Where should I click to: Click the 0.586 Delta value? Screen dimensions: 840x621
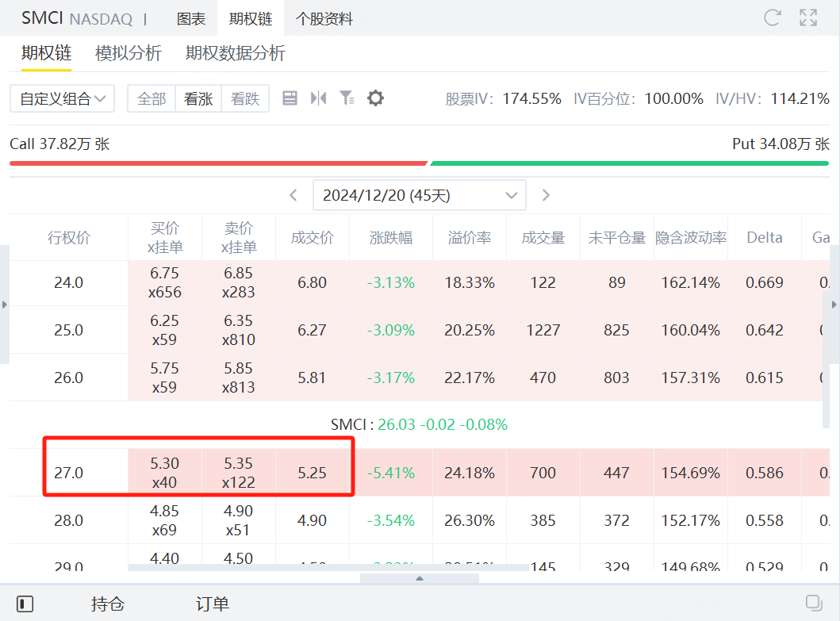[765, 473]
